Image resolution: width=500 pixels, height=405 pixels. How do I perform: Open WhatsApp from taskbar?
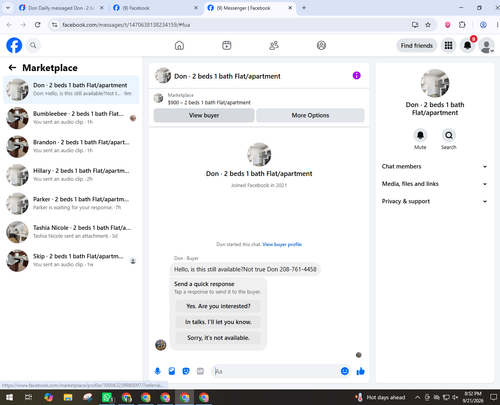(107, 397)
